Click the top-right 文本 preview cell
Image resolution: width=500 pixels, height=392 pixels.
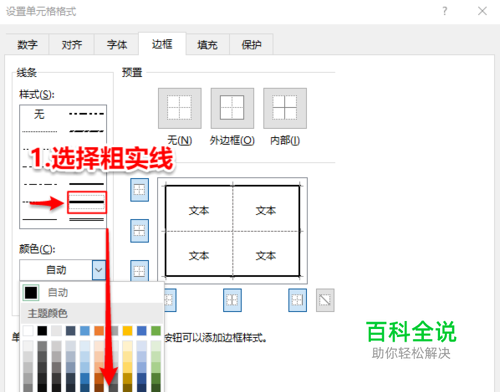click(x=266, y=211)
